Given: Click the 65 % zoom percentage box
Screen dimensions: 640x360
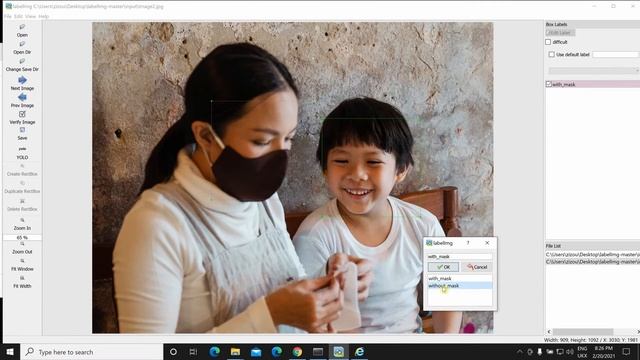Looking at the screenshot, I should [x=22, y=237].
